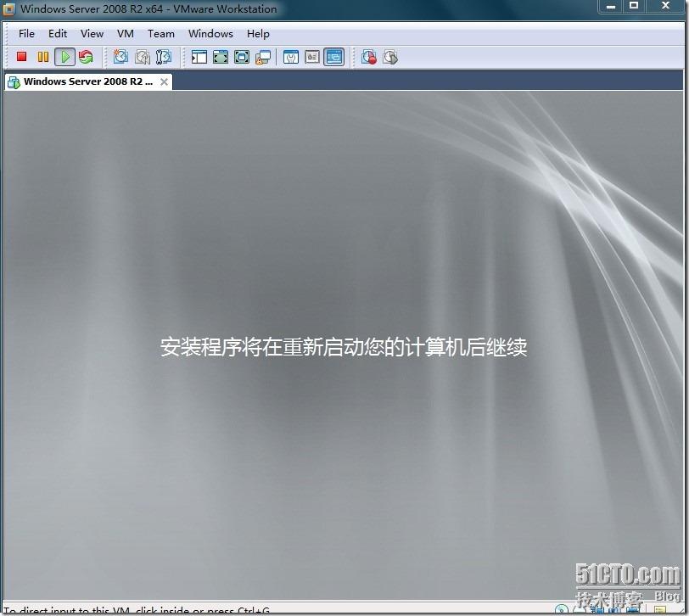This screenshot has width=689, height=616.
Task: Power off the VM with the red stop icon
Action: pyautogui.click(x=21, y=57)
